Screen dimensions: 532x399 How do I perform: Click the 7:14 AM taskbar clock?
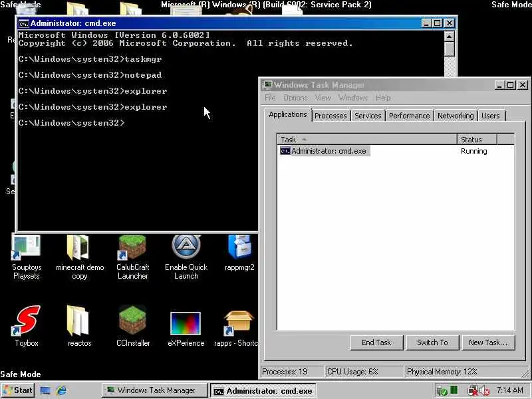[509, 390]
